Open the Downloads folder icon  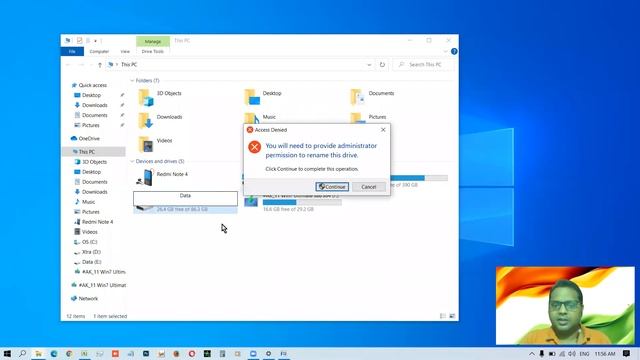[x=146, y=121]
